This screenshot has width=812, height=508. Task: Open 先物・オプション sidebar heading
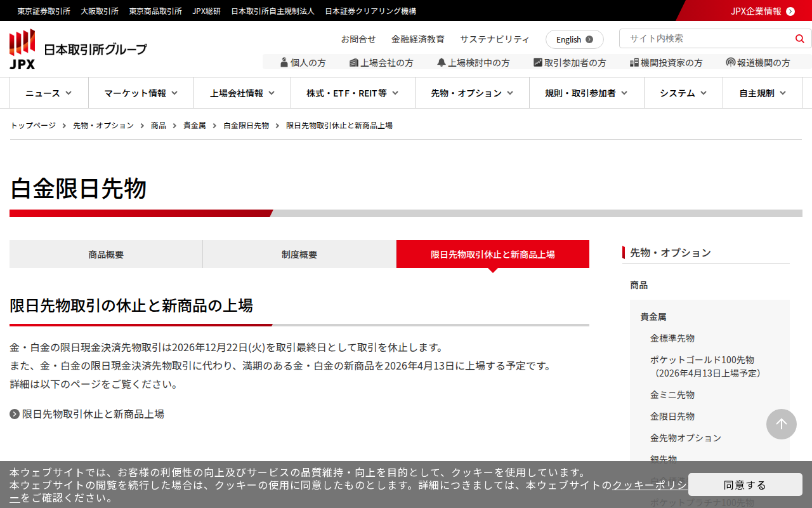671,253
